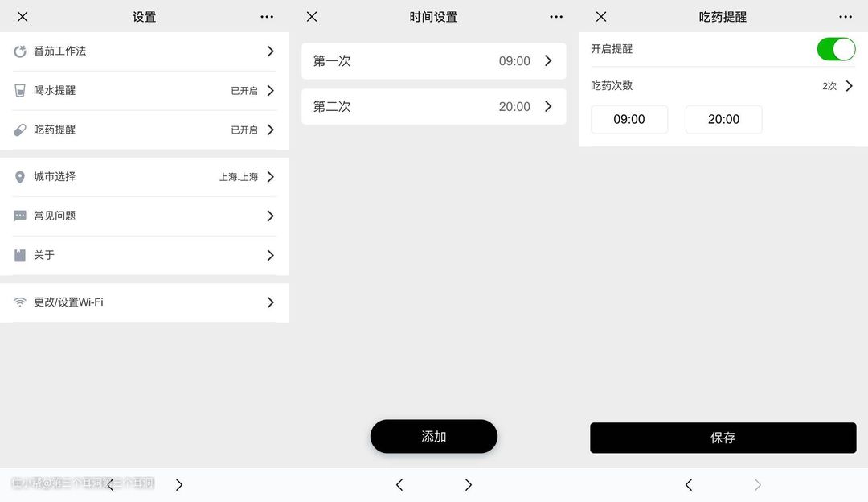The height and width of the screenshot is (502, 868).
Task: Click the Wi-Fi icon beside 更改/设置Wi-Fi
Action: pos(20,302)
